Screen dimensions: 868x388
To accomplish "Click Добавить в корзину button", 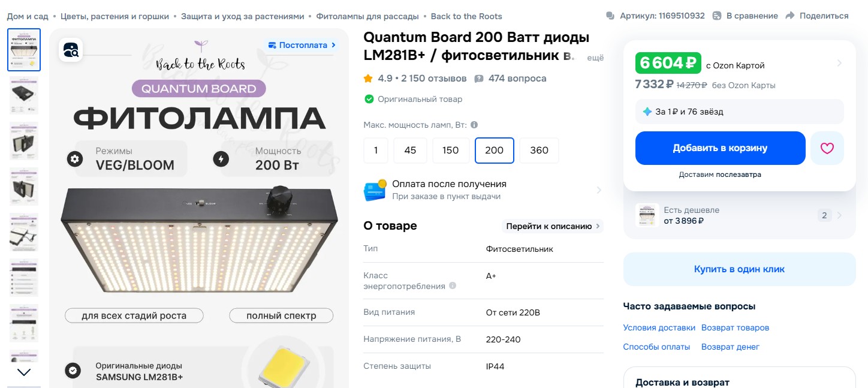I will tap(720, 148).
